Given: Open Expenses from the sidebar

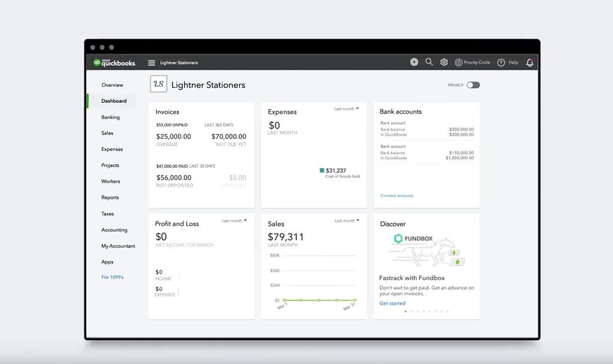Looking at the screenshot, I should [112, 149].
